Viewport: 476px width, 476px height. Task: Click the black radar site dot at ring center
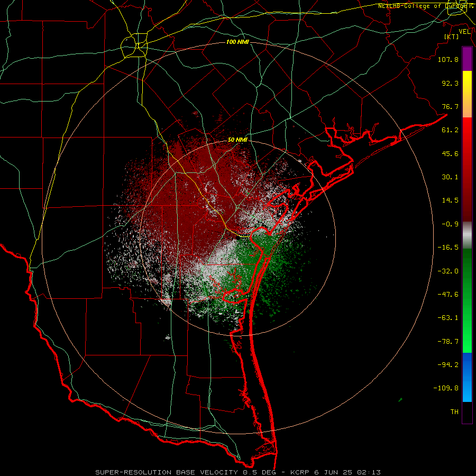tap(238, 238)
